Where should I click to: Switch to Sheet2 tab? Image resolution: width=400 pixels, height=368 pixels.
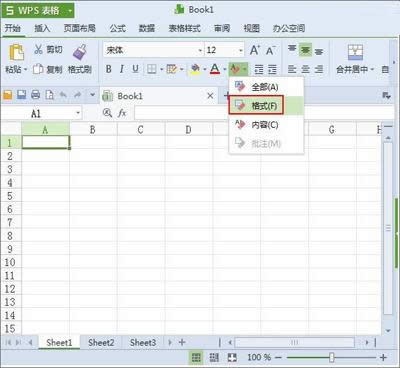tap(101, 343)
